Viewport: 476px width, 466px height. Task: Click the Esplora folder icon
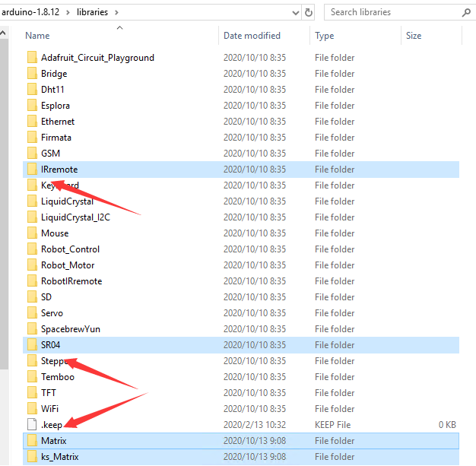point(32,105)
